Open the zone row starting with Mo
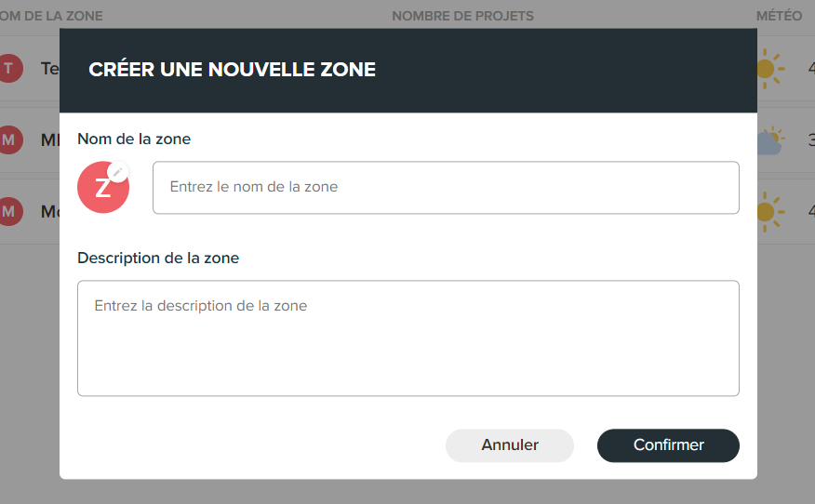 50,212
